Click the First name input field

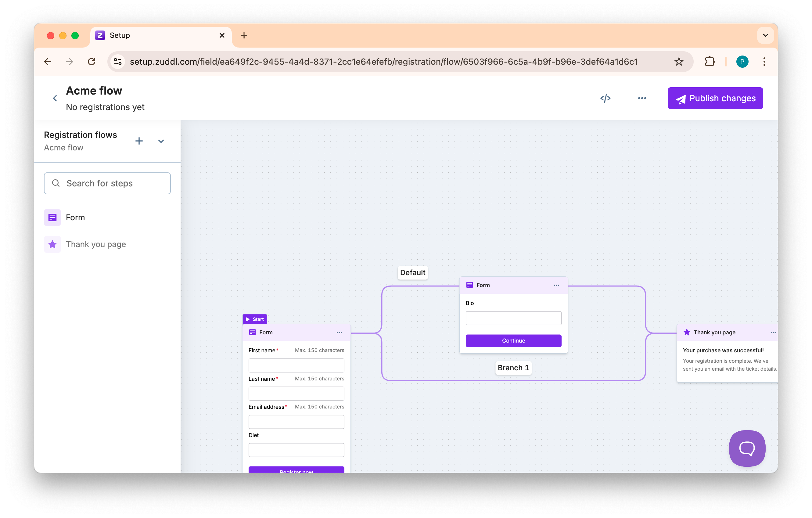[x=296, y=365]
